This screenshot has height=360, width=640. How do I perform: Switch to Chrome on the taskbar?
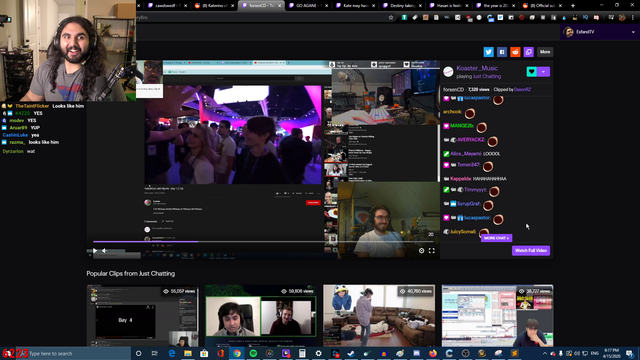[237, 353]
